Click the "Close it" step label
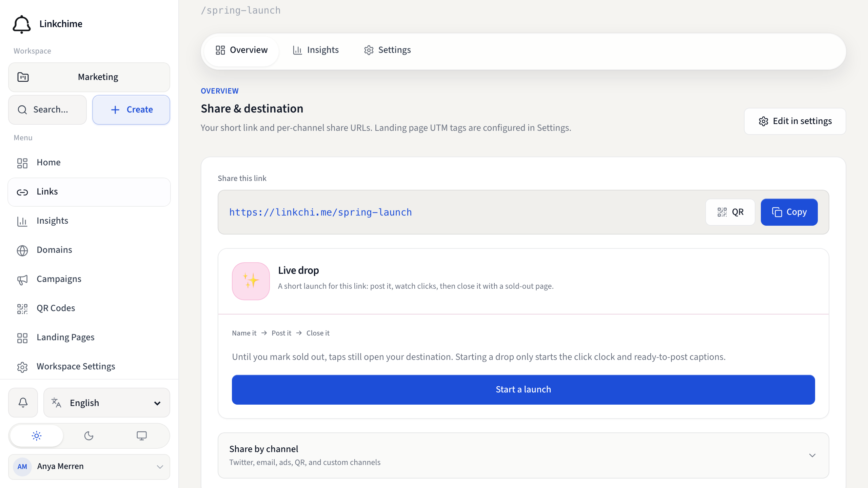 click(x=318, y=333)
